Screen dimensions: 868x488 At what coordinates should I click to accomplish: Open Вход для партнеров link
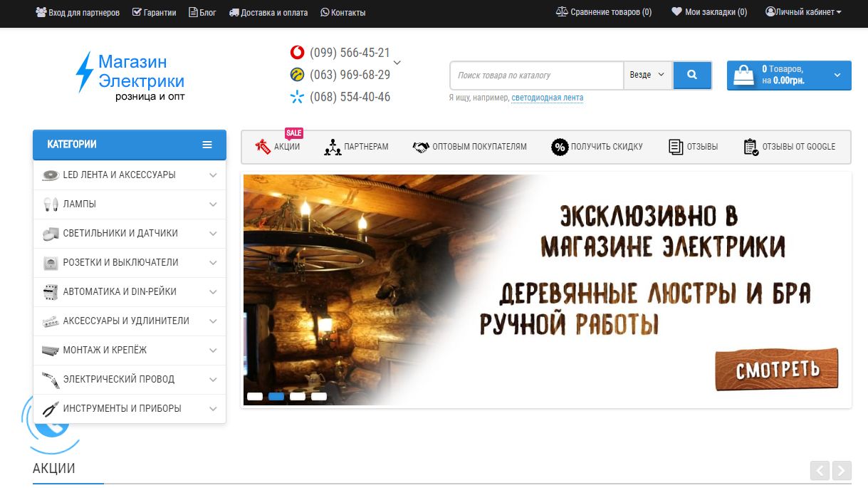(78, 12)
